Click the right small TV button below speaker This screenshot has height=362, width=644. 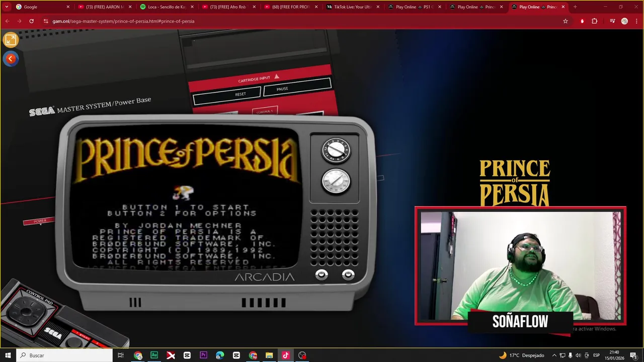coord(348,275)
